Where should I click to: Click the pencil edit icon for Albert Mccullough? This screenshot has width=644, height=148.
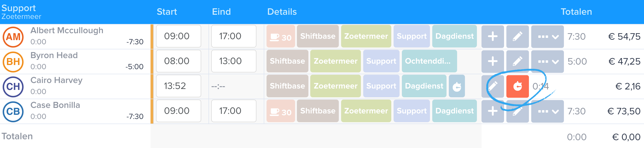click(x=517, y=37)
